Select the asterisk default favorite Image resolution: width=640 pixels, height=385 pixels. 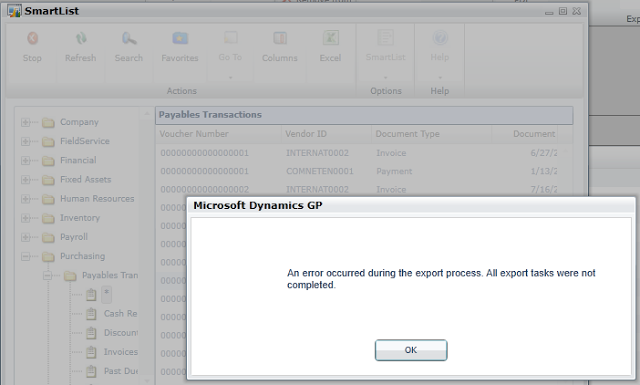coord(107,294)
